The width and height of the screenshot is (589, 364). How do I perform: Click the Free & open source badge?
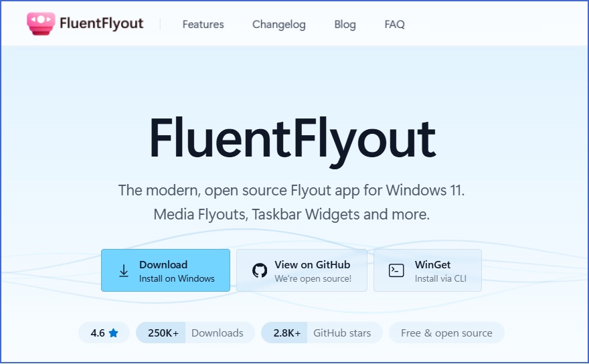tap(446, 333)
